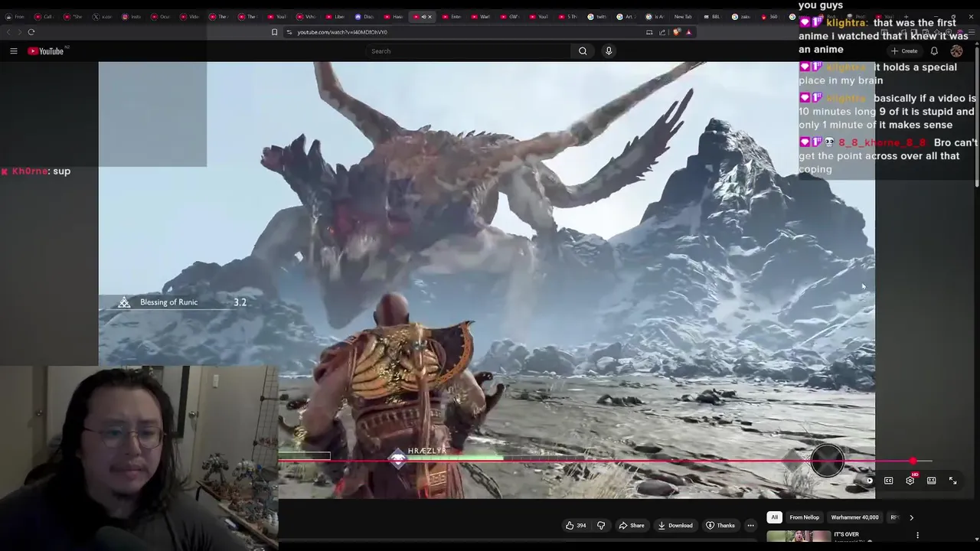The image size is (980, 551).
Task: Switch to theater mode
Action: point(932,481)
